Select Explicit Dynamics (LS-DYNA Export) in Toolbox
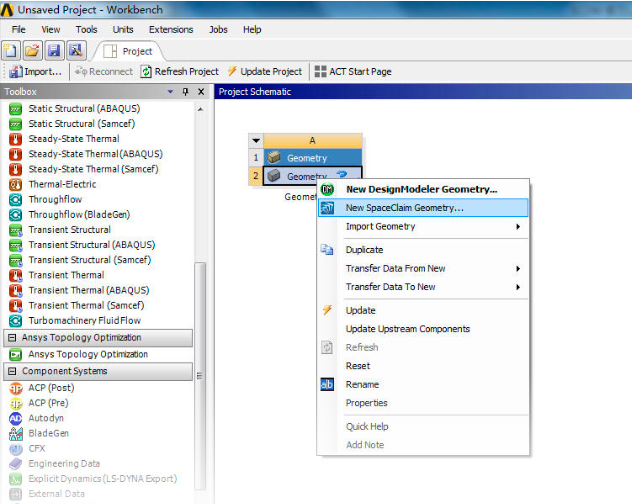The image size is (632, 504). tap(102, 479)
